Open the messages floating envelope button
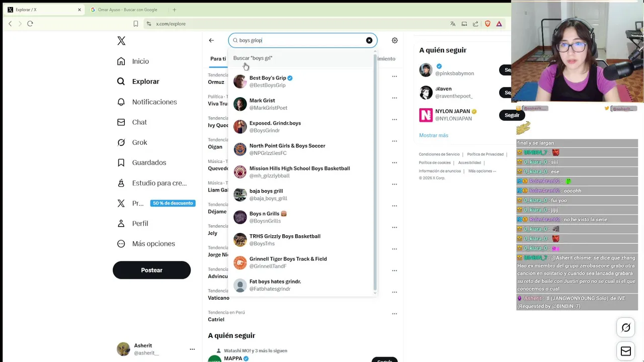 [626, 351]
